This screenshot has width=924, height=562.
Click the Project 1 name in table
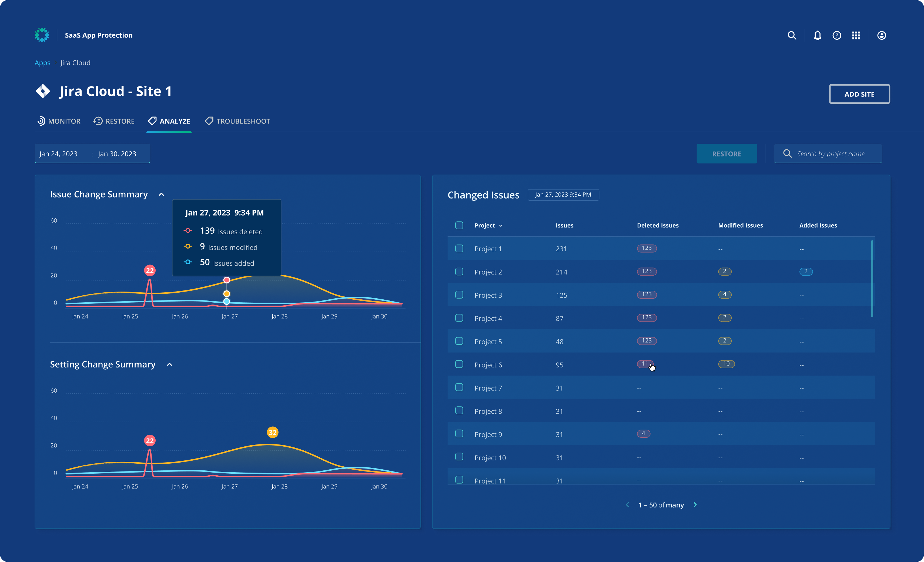tap(488, 249)
